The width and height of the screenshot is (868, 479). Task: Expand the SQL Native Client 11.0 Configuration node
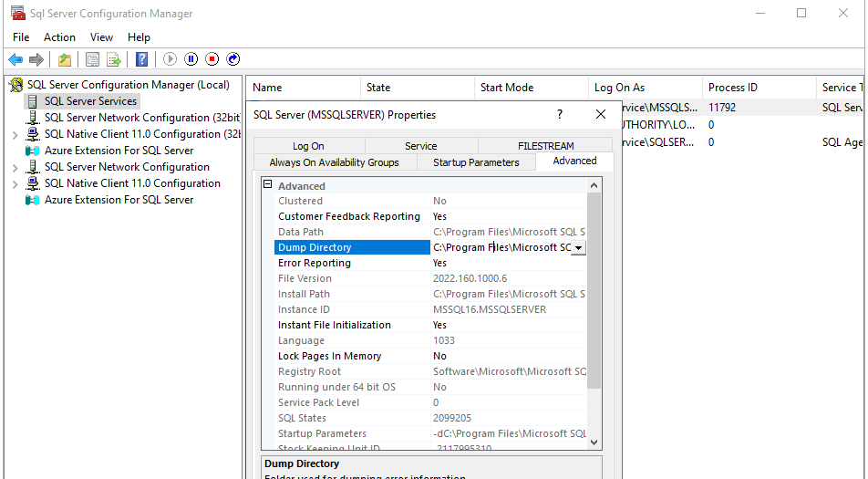(x=15, y=184)
